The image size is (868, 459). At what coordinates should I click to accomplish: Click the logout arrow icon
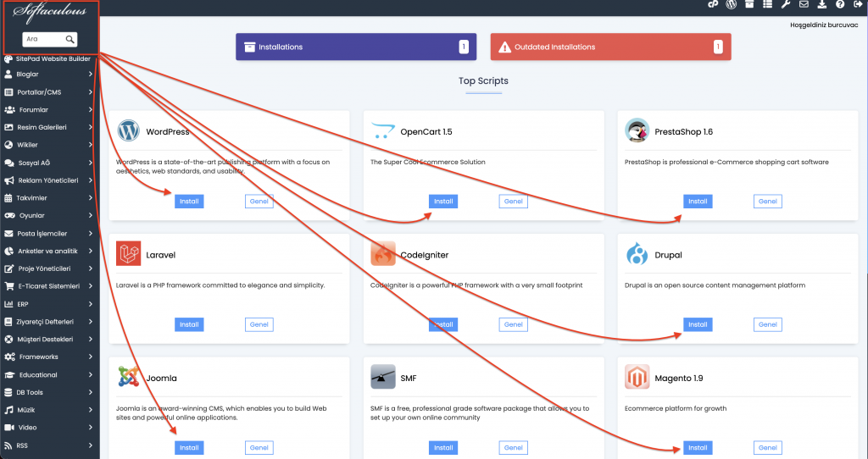857,5
